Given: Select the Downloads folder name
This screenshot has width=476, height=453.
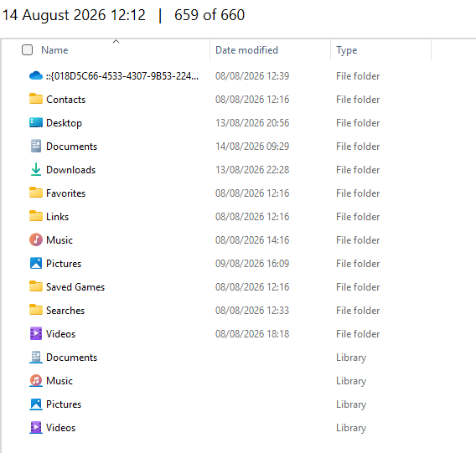Looking at the screenshot, I should (x=70, y=170).
